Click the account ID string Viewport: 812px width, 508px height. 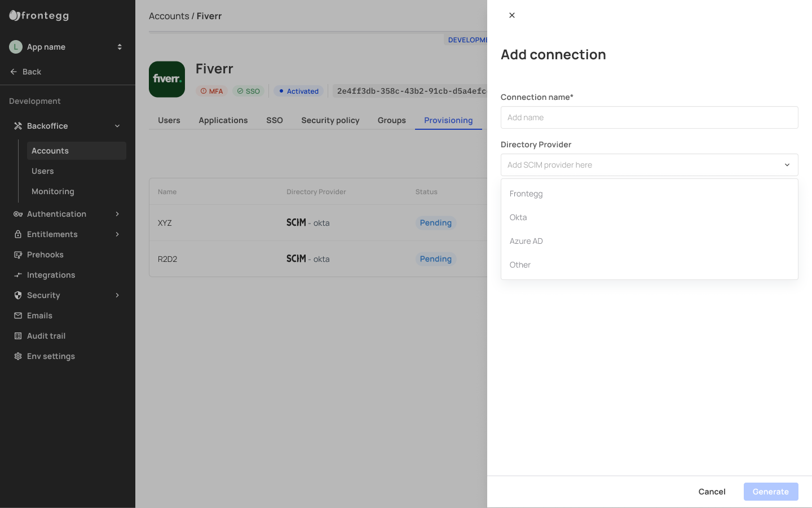[411, 91]
